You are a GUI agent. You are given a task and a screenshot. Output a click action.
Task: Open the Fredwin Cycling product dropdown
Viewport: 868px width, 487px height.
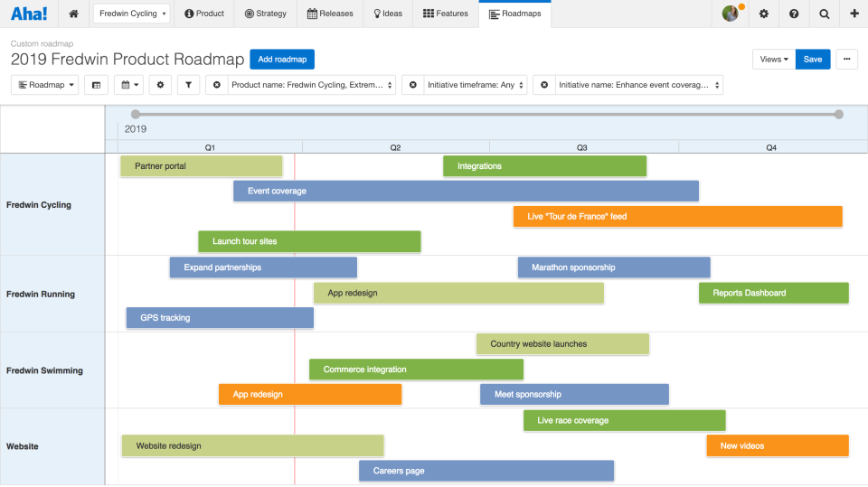[131, 14]
